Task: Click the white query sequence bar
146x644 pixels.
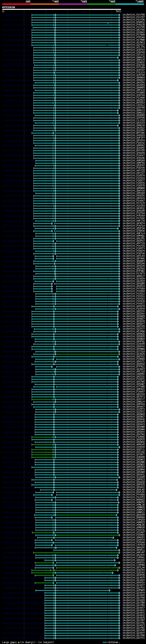Action: [62, 10]
